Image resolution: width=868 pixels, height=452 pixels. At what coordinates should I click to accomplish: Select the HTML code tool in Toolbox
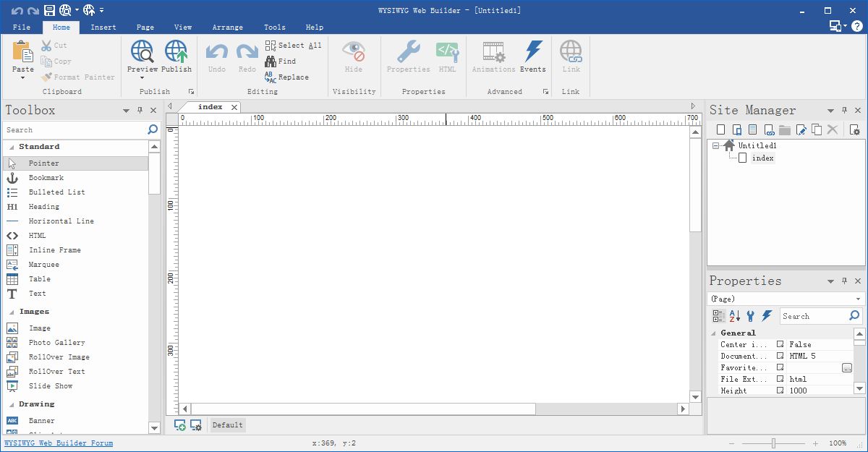76,236
